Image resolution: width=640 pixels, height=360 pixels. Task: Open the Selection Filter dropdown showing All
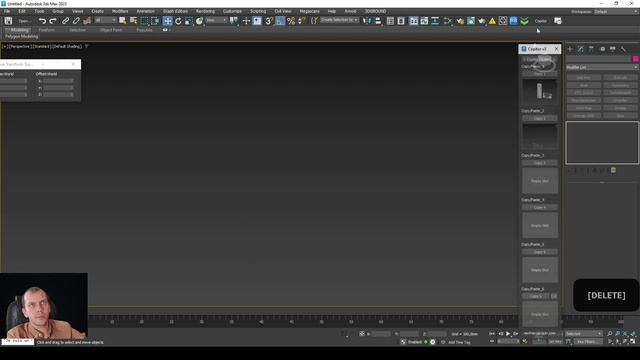tap(105, 20)
